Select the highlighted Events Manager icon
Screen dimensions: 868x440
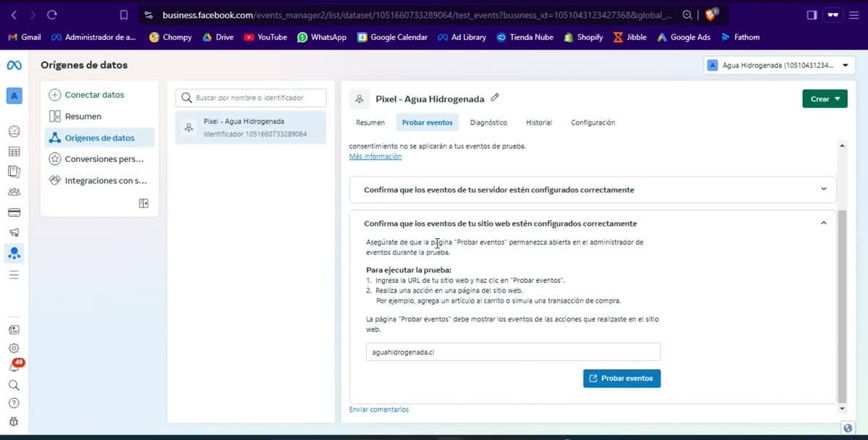click(14, 253)
